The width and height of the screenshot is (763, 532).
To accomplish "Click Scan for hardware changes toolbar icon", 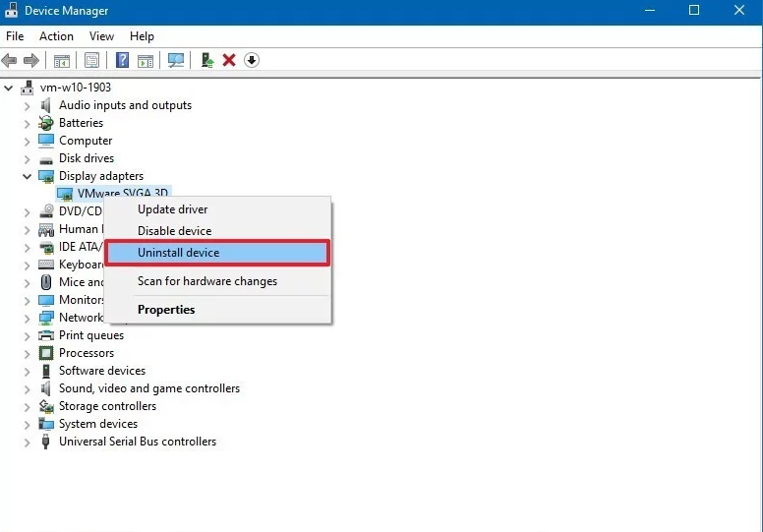I will (176, 60).
